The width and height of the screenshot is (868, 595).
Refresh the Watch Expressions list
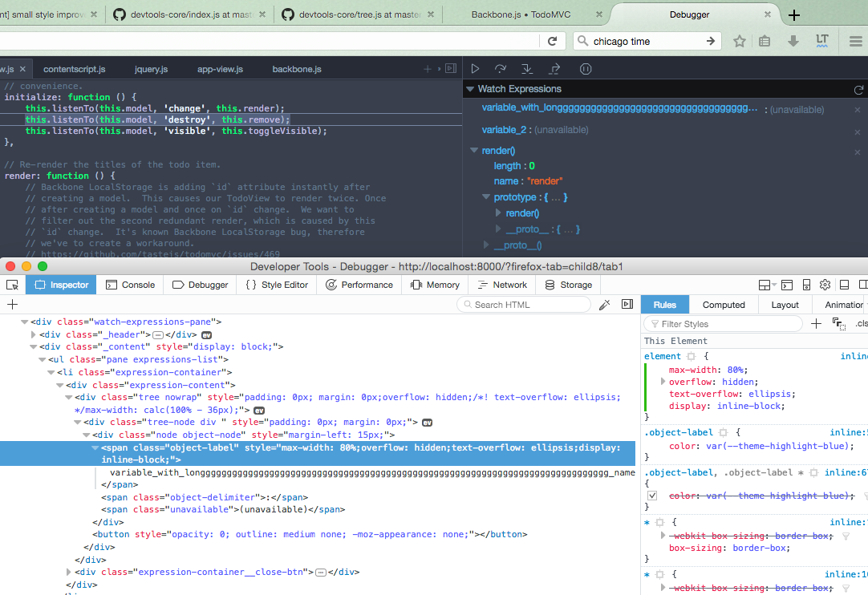pos(858,90)
